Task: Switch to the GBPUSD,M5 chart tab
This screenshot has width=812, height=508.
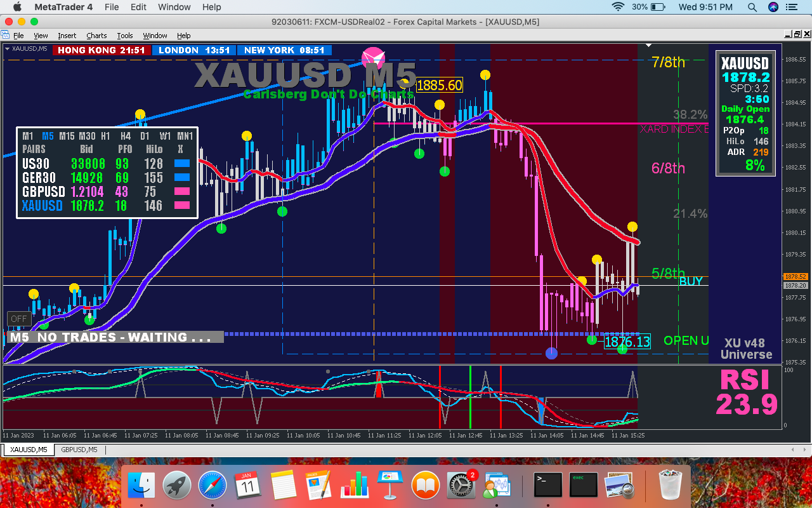Action: 79,450
